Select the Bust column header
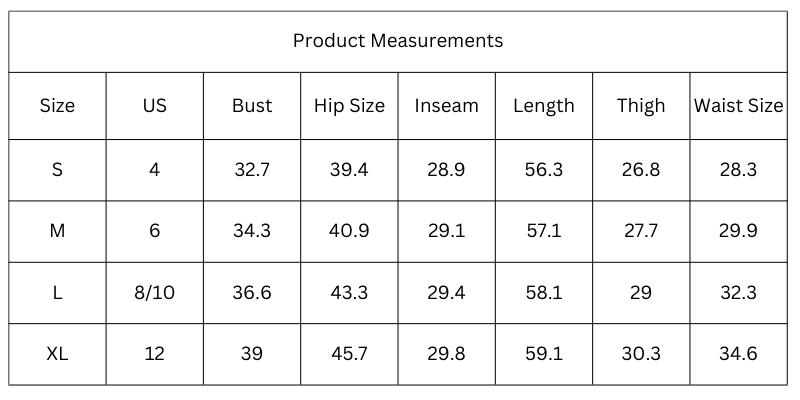Viewport: 800px width, 400px height. coord(252,106)
